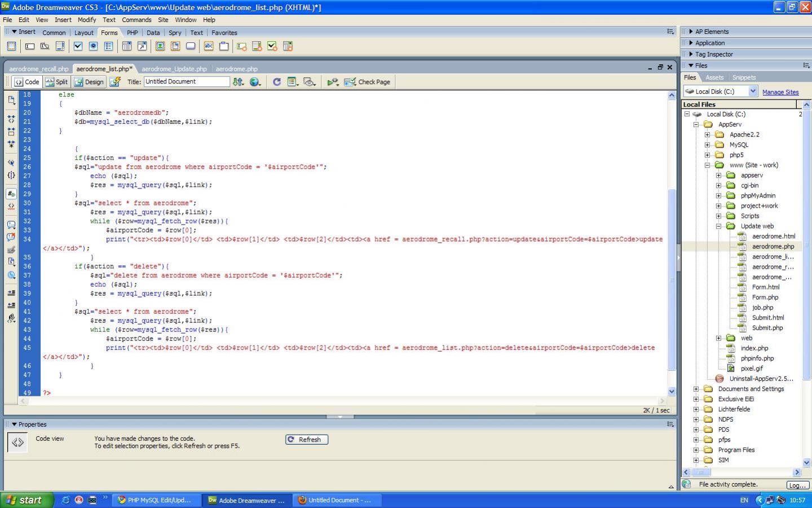Insert a form Button object
Image resolution: width=812 pixels, height=508 pixels.
pos(191,46)
